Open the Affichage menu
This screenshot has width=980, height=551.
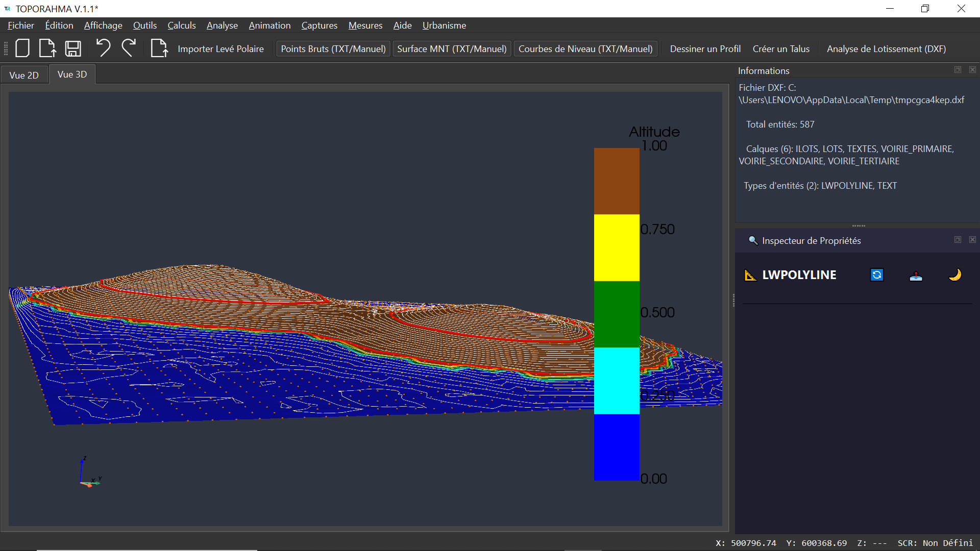tap(103, 26)
